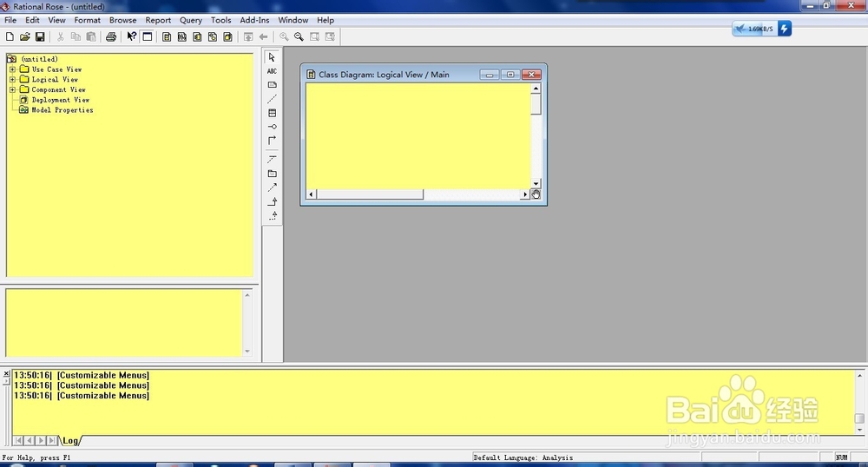Close the log pane with x button
This screenshot has height=467, width=868.
(6, 374)
